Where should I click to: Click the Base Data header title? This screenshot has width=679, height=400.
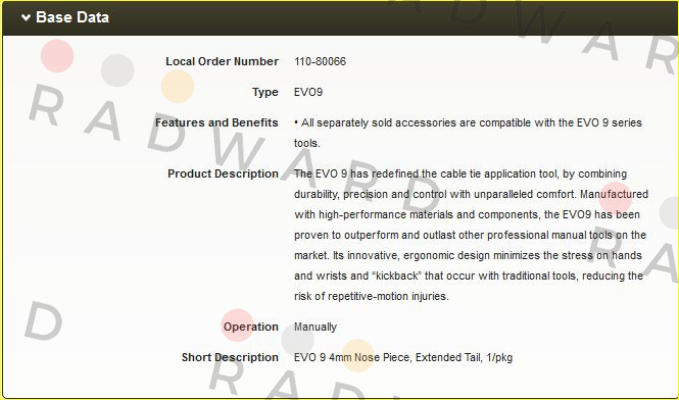(72, 17)
